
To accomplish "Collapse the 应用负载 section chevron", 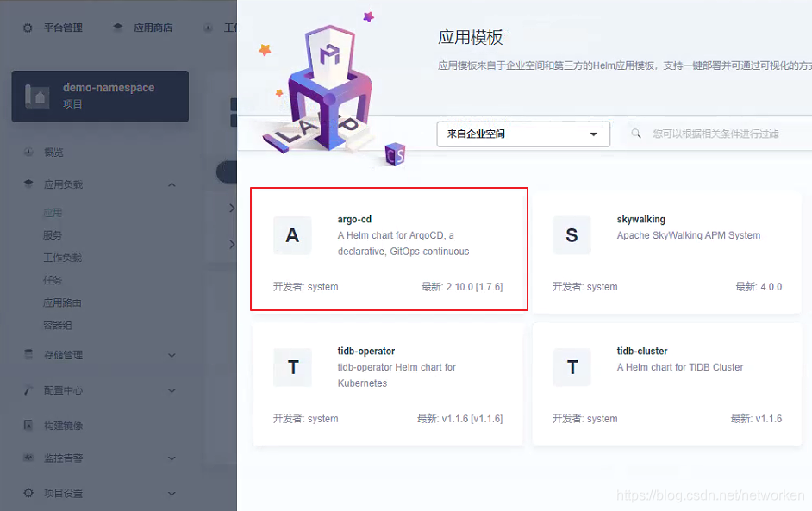I will pyautogui.click(x=172, y=184).
